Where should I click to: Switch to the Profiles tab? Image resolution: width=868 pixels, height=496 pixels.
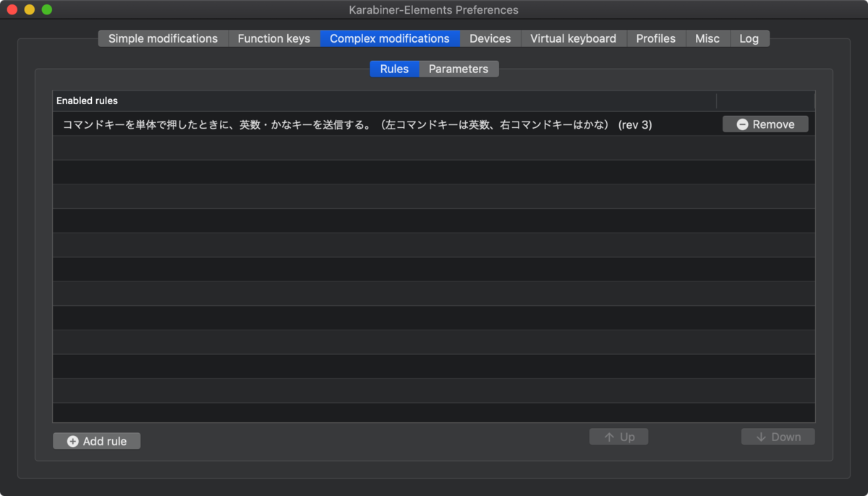coord(656,38)
